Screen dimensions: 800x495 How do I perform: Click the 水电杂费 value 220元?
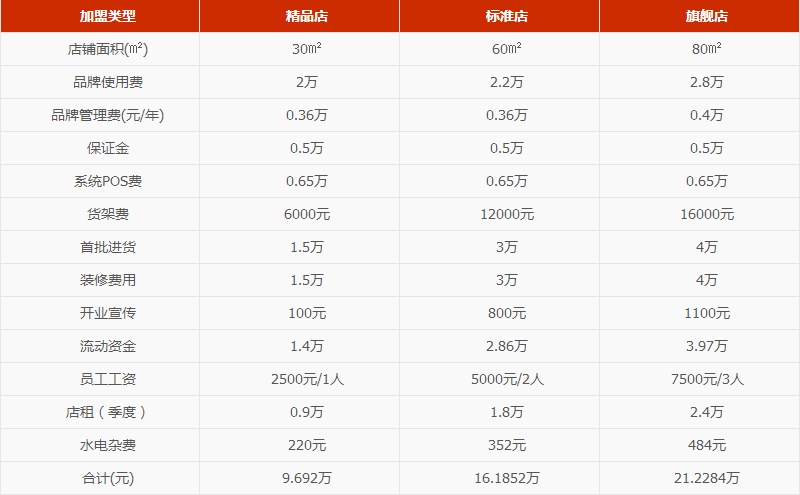[307, 445]
